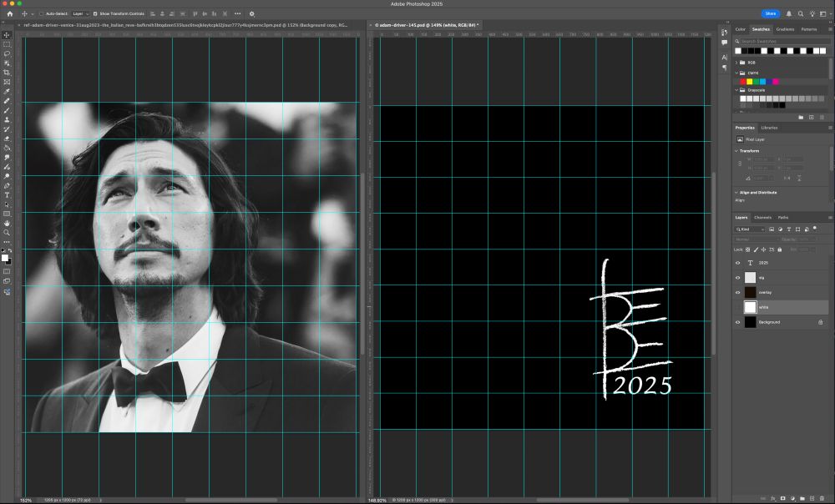Select the Zoom tool in toolbar
This screenshot has width=835, height=504.
click(x=7, y=233)
